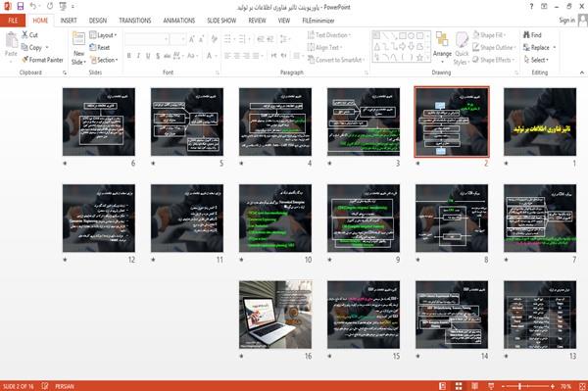Switch to Slide Sorter view in status bar
Viewport: 588px width, 391px height.
[x=459, y=386]
